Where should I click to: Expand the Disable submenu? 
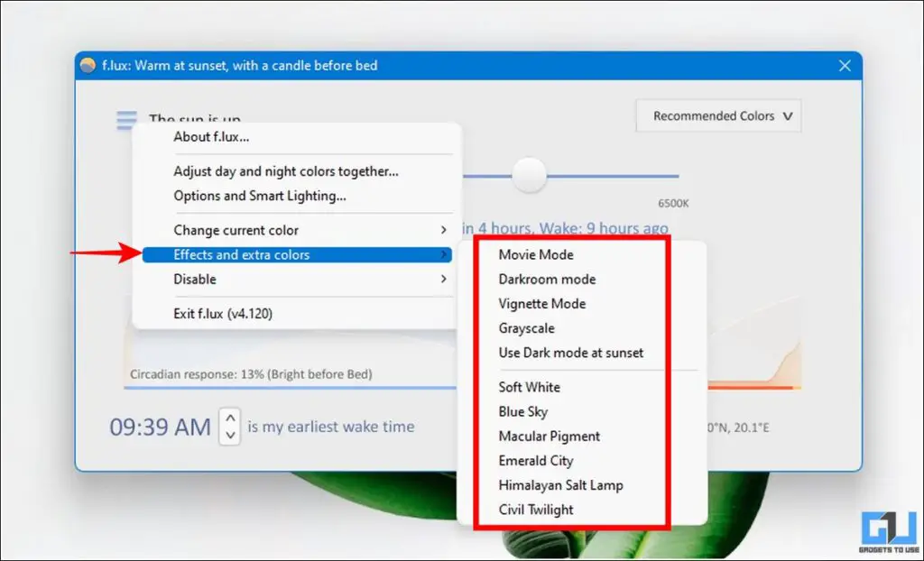297,280
